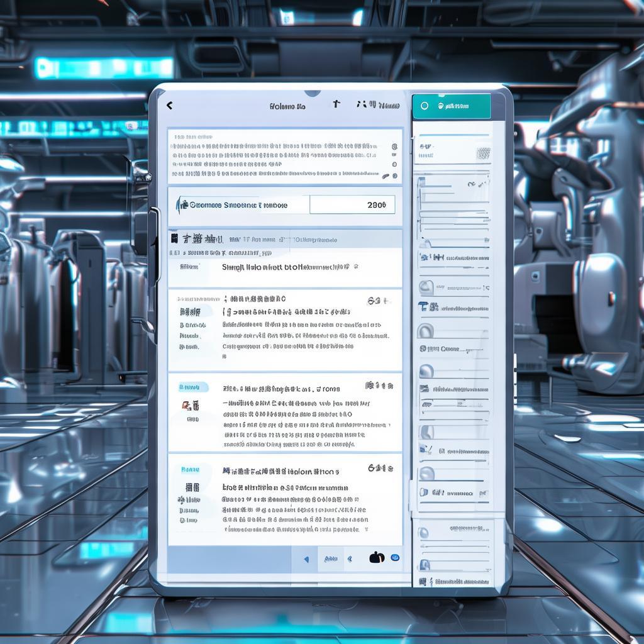The height and width of the screenshot is (644, 644).
Task: Tap the plus-shaped icon in the header
Action: click(x=336, y=104)
